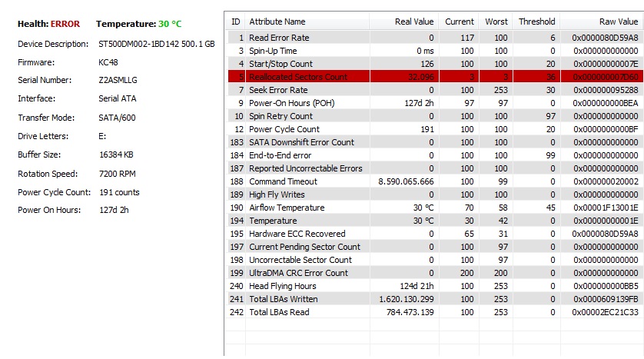Click the Current column header
The height and width of the screenshot is (359, 644).
459,22
